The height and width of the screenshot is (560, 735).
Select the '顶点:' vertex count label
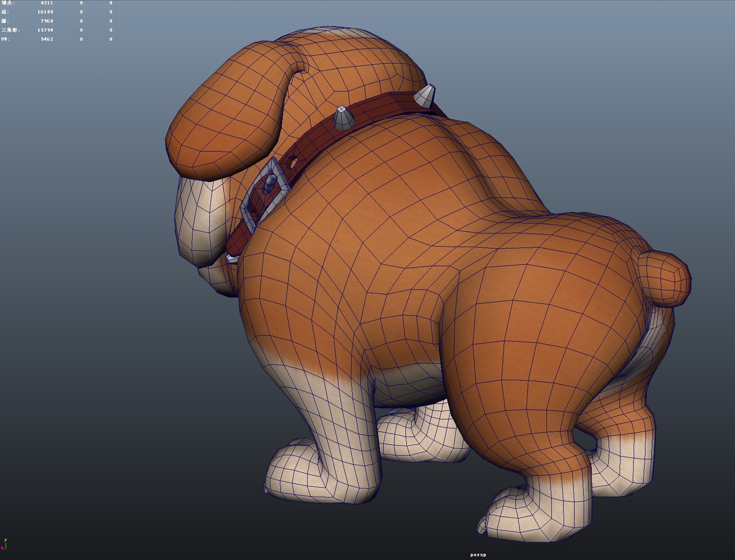8,3
